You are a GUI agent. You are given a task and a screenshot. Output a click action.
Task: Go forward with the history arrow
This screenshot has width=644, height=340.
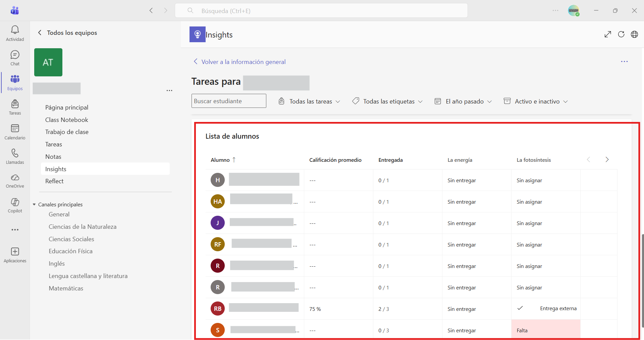coord(165,10)
